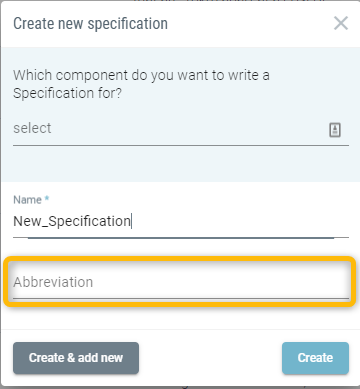Click the Create & add new button
The width and height of the screenshot is (360, 389).
point(76,358)
